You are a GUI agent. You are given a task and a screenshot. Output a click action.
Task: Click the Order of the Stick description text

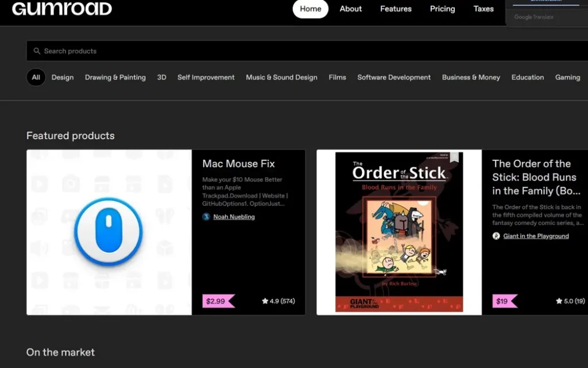(x=537, y=215)
